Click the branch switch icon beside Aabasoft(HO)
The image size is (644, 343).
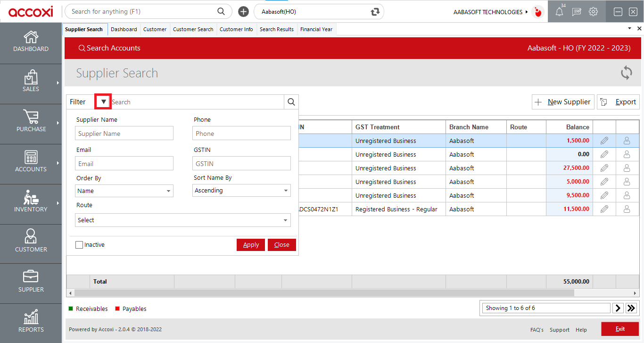click(x=375, y=12)
